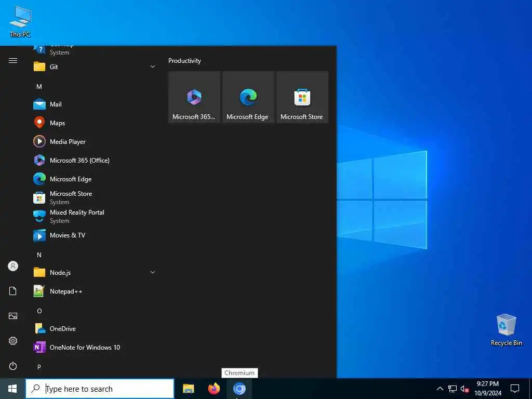
Task: Open Documents from the Start sidebar
Action: click(13, 291)
